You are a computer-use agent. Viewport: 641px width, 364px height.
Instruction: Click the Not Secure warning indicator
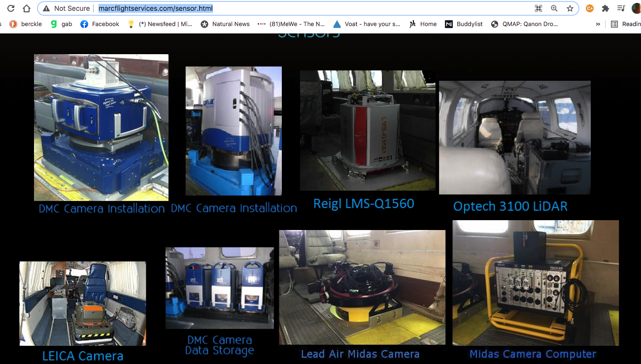point(67,8)
